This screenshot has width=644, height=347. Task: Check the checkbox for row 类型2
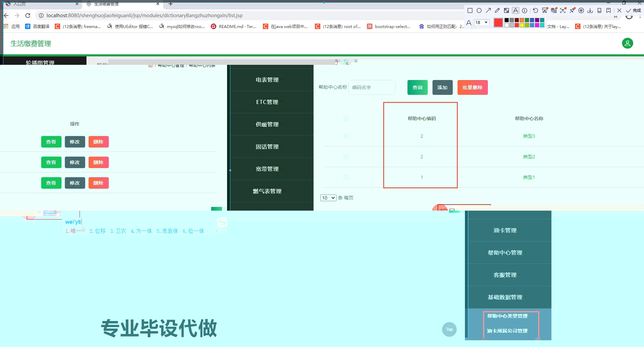tap(346, 156)
